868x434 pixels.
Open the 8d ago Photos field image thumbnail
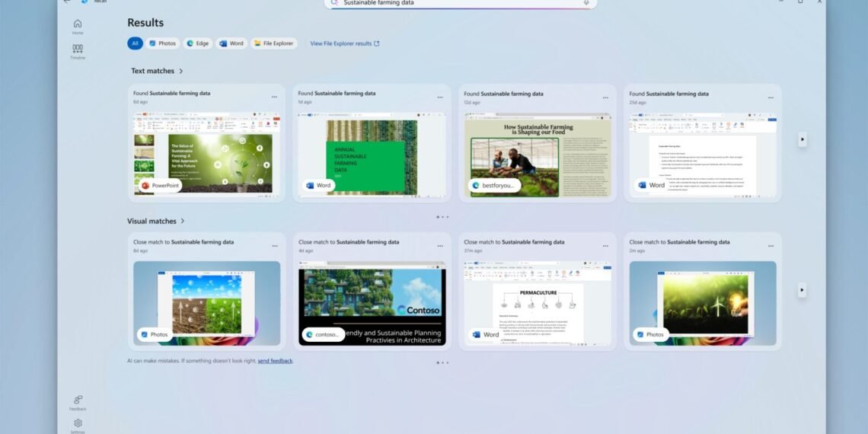point(206,303)
